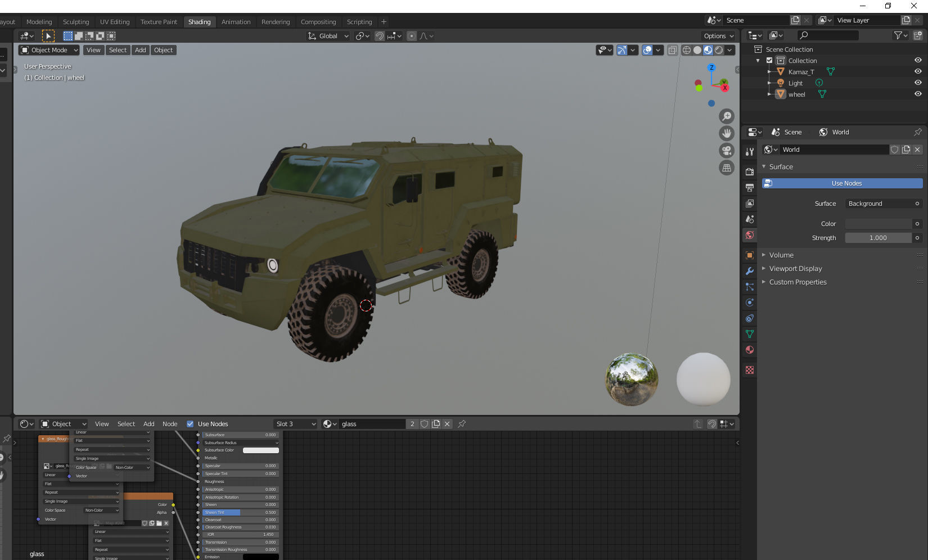Toggle viewport gizmos display
928x560 pixels.
(621, 50)
